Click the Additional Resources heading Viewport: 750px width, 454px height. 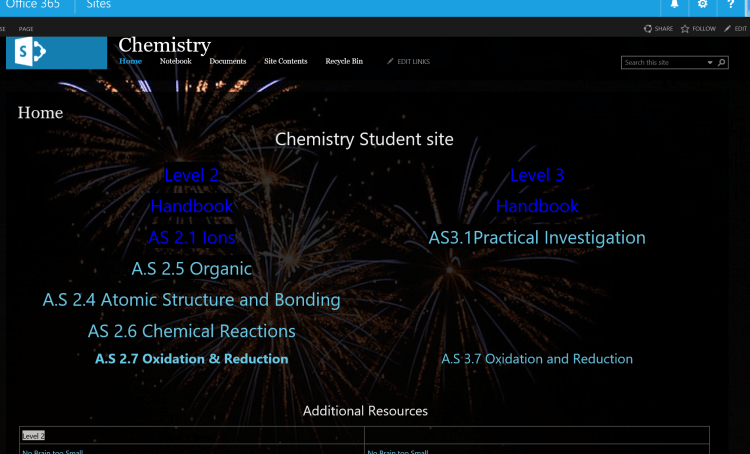click(365, 411)
